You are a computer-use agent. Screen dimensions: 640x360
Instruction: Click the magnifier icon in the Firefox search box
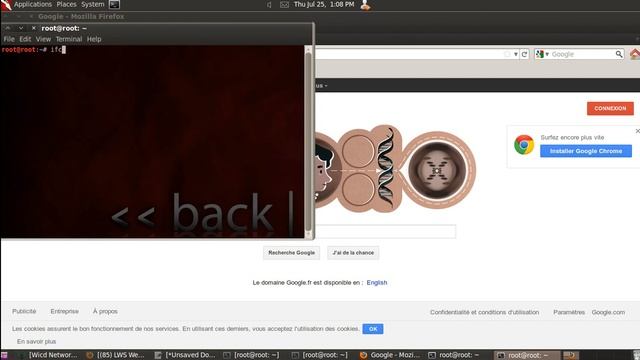[619, 54]
